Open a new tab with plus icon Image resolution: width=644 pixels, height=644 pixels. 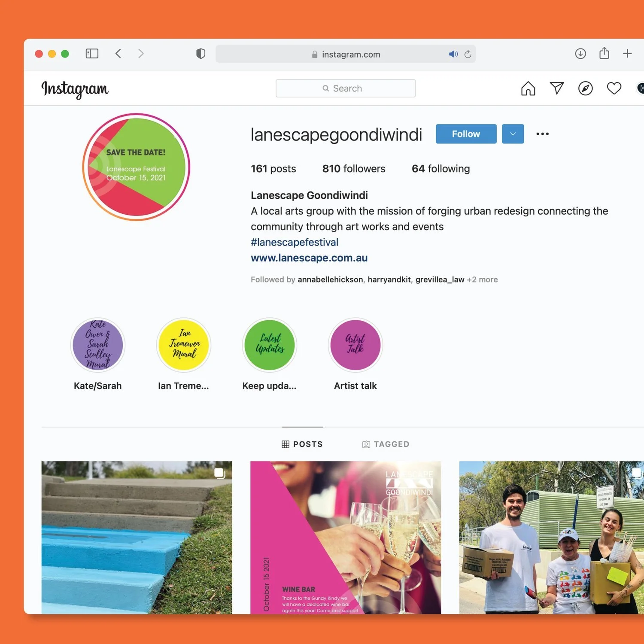point(627,53)
